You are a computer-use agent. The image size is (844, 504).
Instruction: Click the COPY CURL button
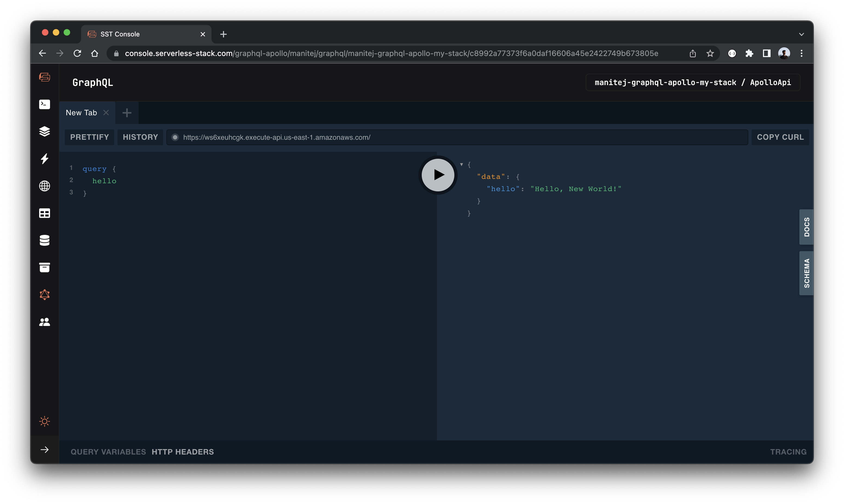pyautogui.click(x=780, y=137)
